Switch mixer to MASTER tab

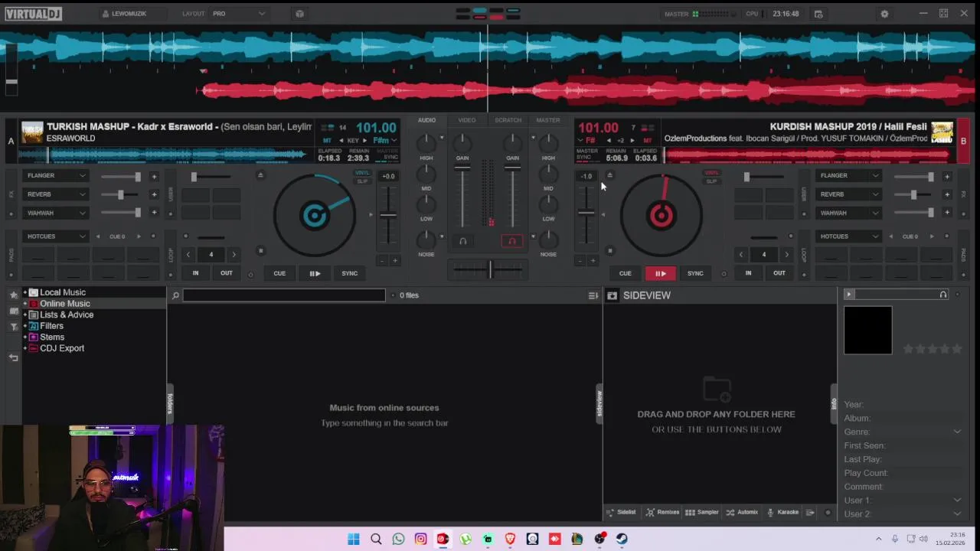(x=548, y=120)
